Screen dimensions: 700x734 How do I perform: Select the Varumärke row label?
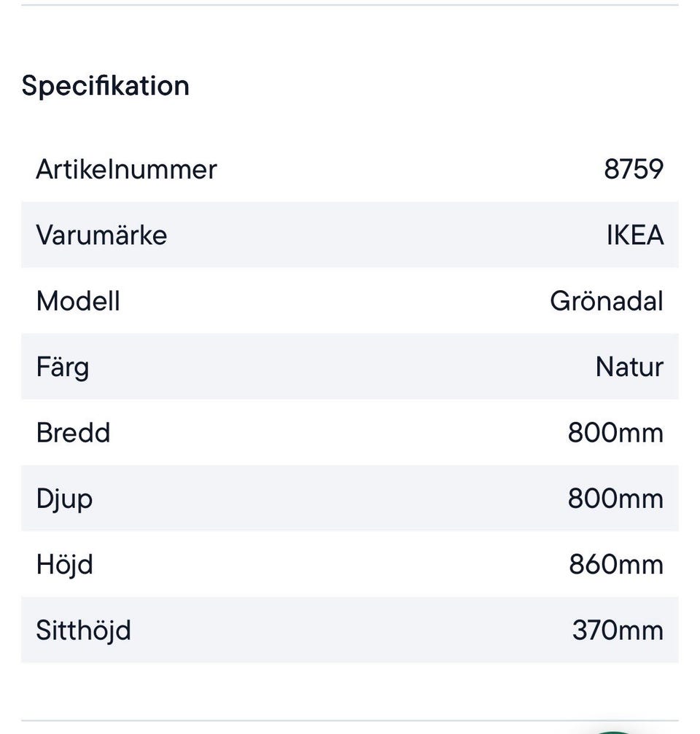point(101,235)
